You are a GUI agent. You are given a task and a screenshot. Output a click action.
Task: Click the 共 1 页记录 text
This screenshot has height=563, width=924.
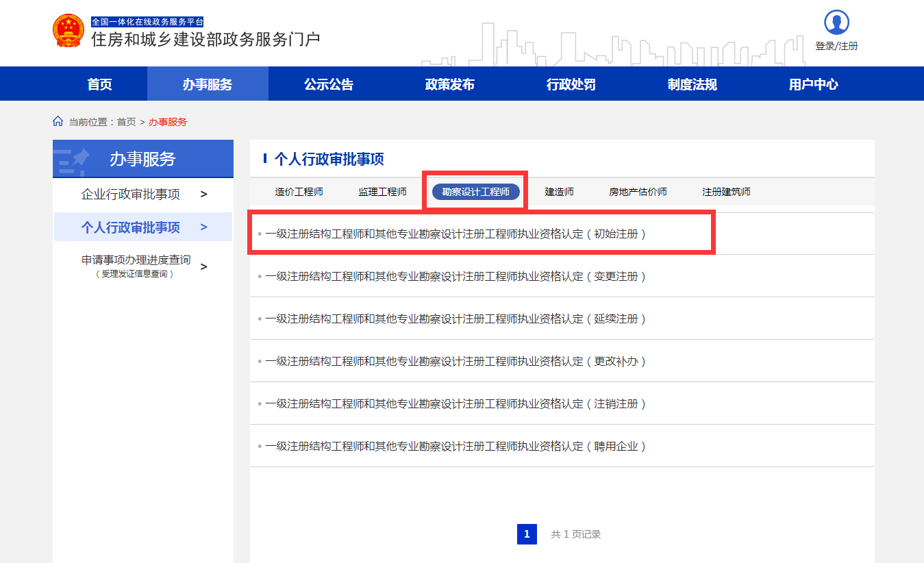pos(576,534)
